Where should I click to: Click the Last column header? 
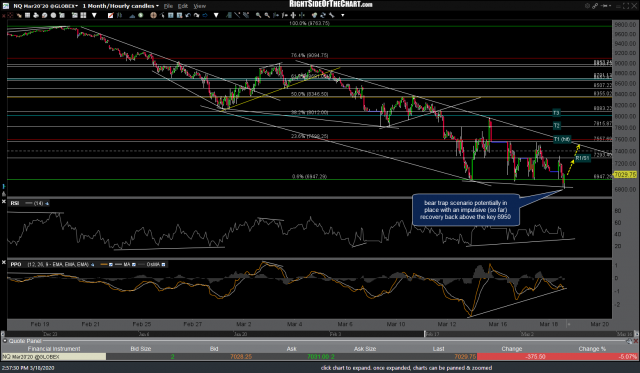click(x=438, y=349)
